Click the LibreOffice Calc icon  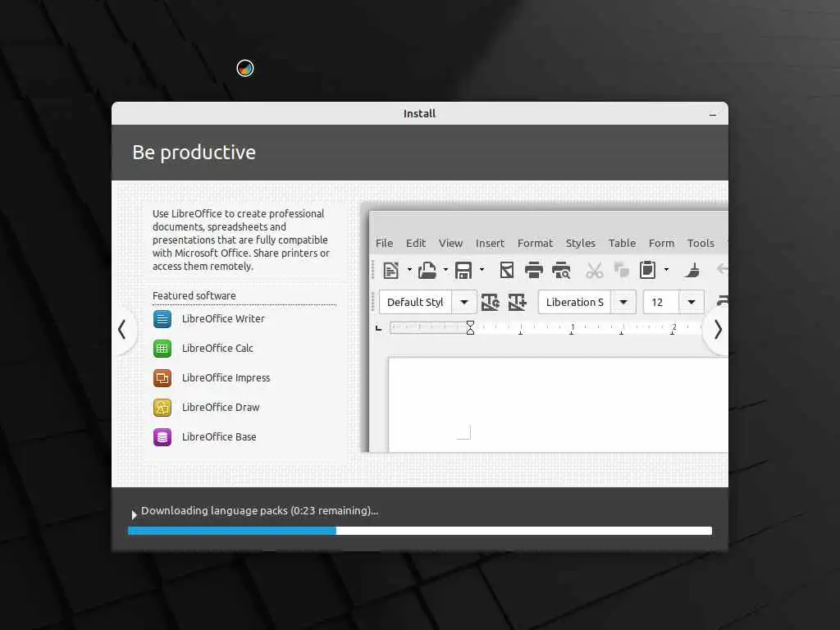pos(162,348)
